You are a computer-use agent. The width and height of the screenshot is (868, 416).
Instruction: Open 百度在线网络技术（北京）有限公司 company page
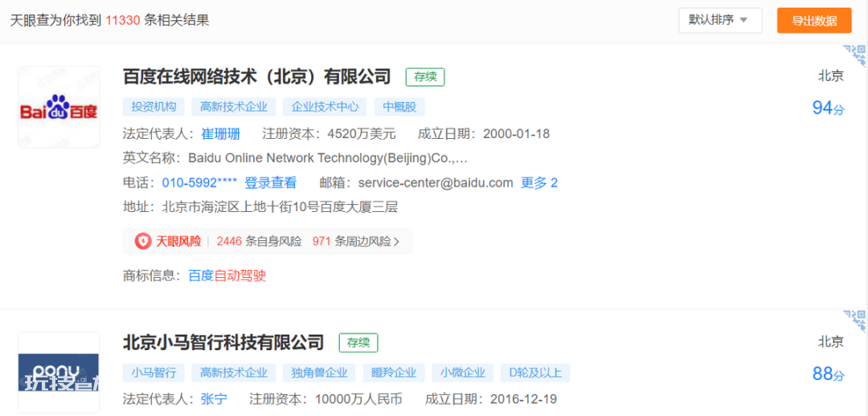[x=257, y=77]
